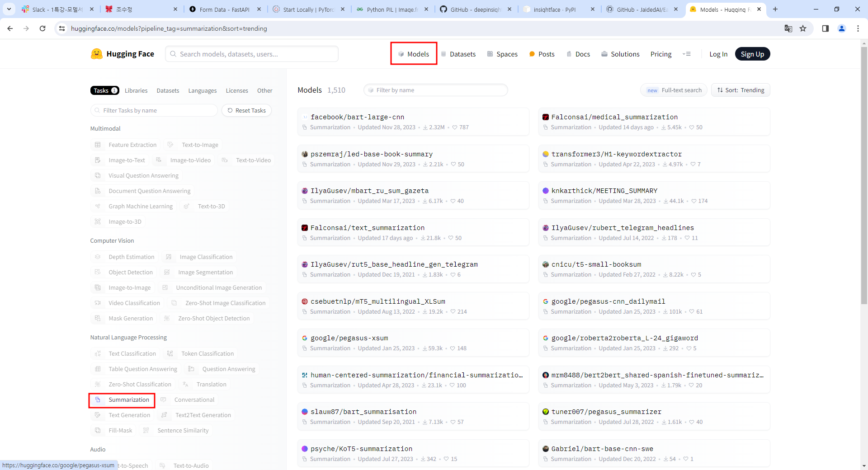Image resolution: width=868 pixels, height=470 pixels.
Task: Click the Image Segmentation task icon
Action: pos(167,272)
